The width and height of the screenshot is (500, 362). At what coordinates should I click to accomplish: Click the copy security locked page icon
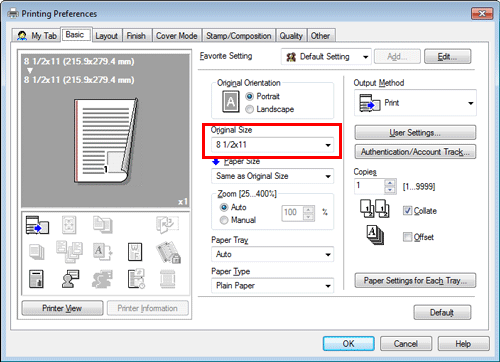click(168, 252)
